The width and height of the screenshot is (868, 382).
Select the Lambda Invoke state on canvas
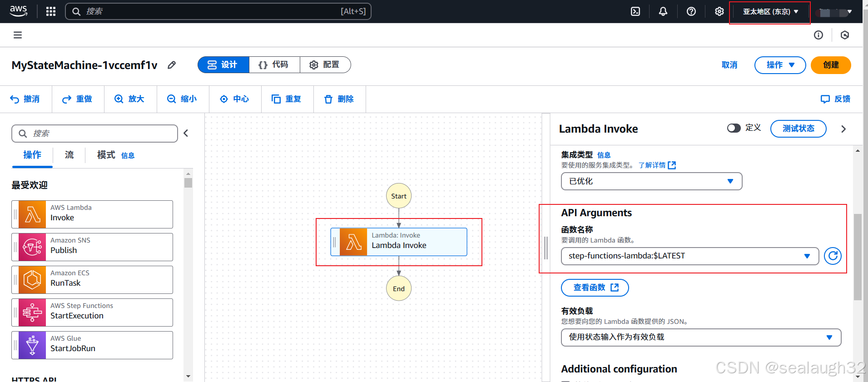point(399,242)
